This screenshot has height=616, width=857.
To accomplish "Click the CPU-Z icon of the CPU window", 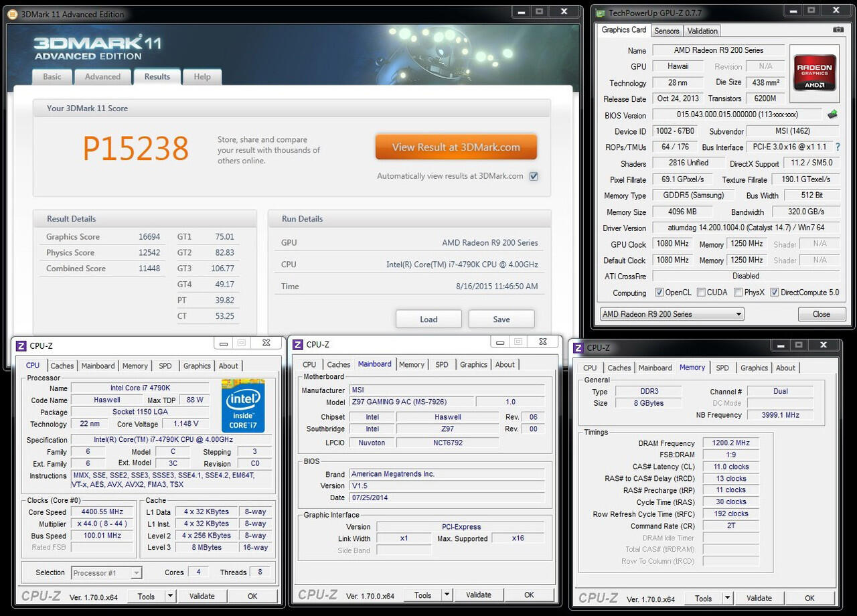I will click(x=21, y=345).
